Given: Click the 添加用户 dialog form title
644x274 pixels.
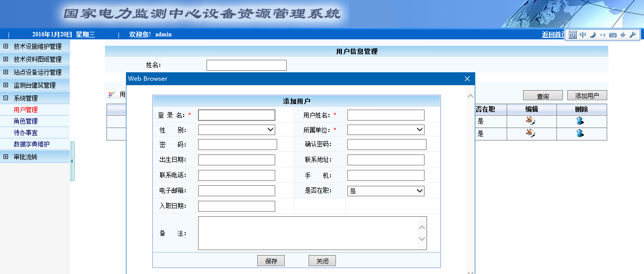Looking at the screenshot, I should [x=297, y=101].
